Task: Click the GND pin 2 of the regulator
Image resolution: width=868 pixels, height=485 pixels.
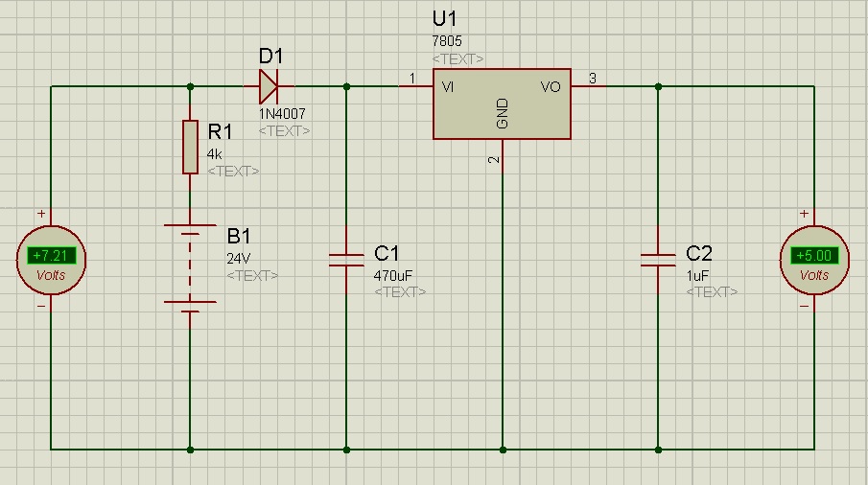Action: (x=503, y=156)
